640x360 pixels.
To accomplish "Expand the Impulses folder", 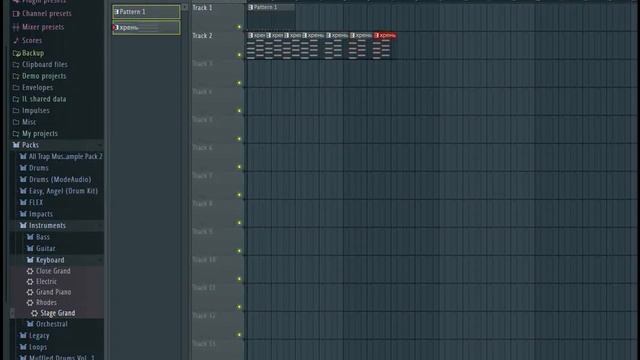I will (x=31, y=110).
